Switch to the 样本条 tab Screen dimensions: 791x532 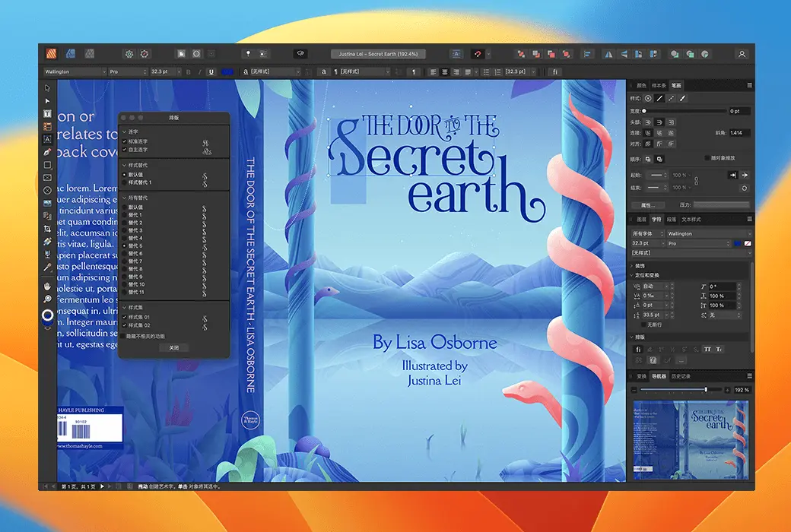pyautogui.click(x=659, y=85)
